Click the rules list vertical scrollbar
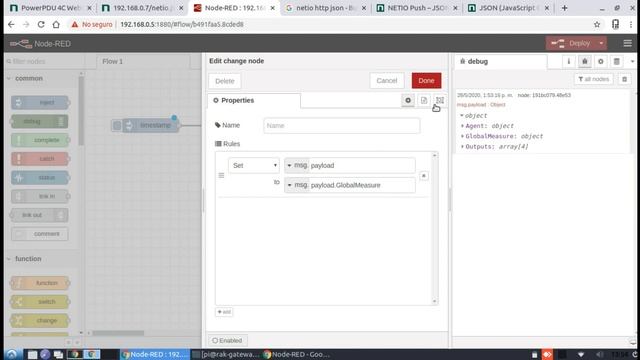Screen dimensions: 640x360 coord(434,229)
